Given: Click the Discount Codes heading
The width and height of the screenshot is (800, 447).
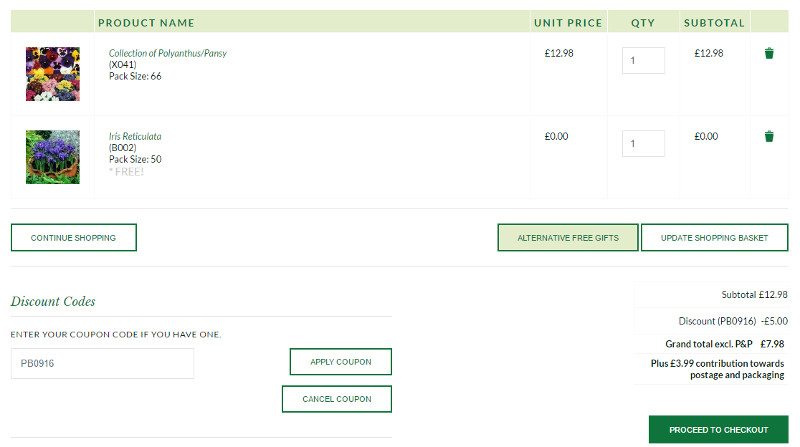Looking at the screenshot, I should pos(53,301).
